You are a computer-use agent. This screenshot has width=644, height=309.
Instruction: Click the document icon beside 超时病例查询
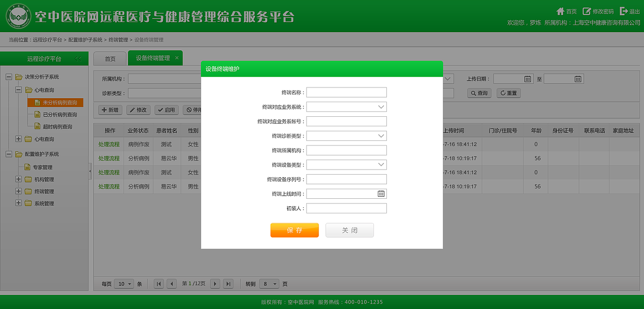click(x=38, y=127)
